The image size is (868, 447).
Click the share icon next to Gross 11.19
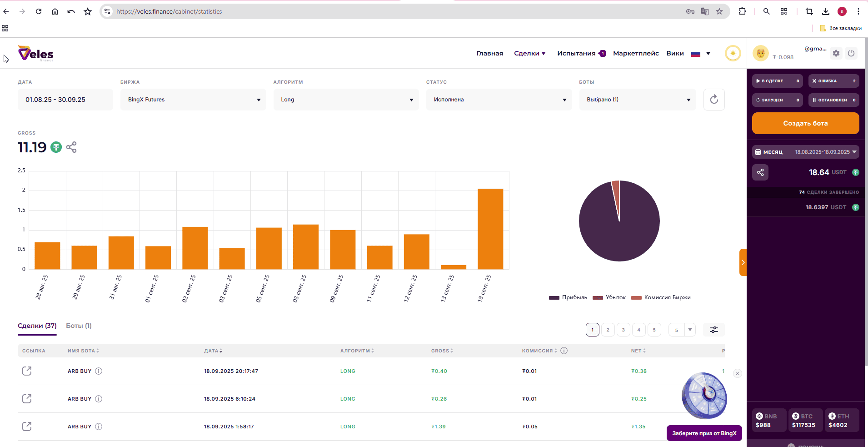tap(71, 147)
